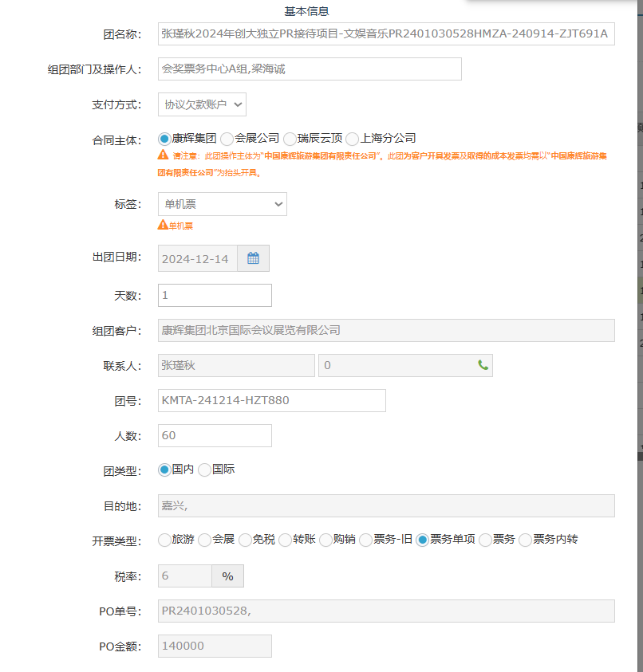Select 票务内转 invoice type
Image resolution: width=643 pixels, height=672 pixels.
pos(526,540)
